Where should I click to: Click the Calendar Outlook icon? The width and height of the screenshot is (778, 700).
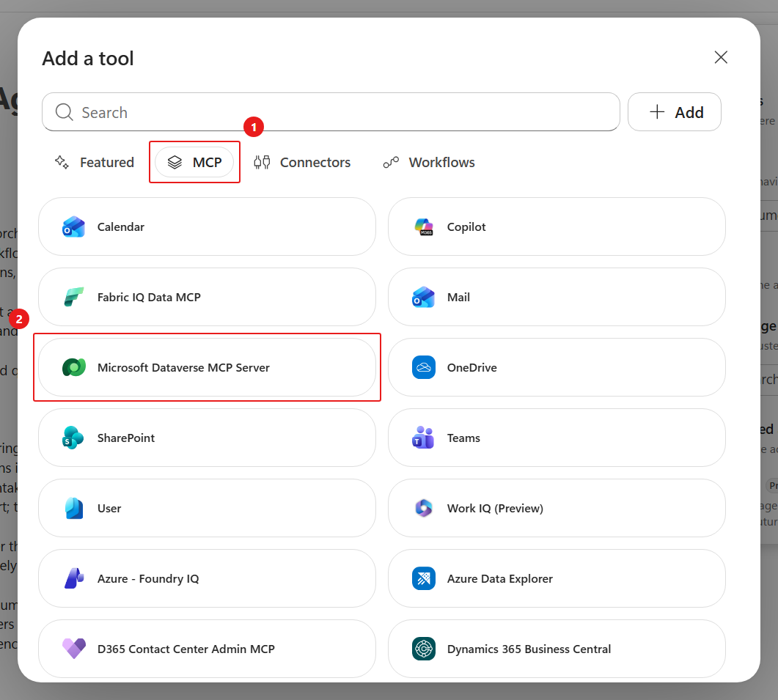coord(73,226)
